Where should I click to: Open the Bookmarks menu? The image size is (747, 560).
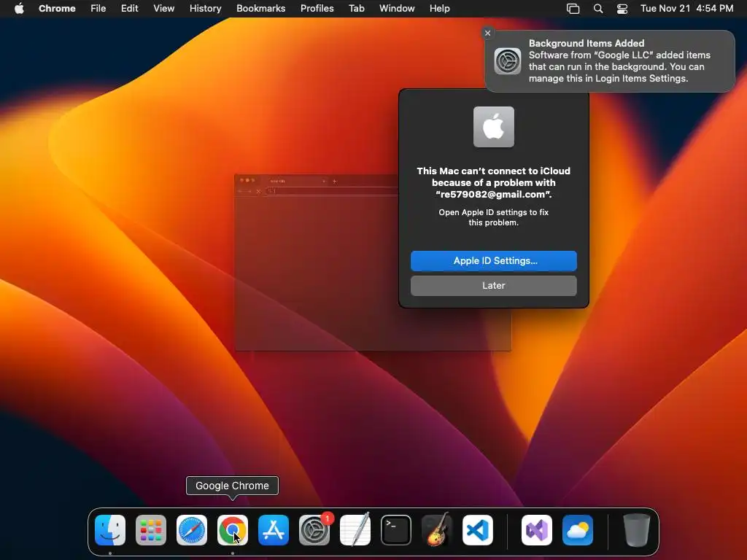(x=261, y=9)
